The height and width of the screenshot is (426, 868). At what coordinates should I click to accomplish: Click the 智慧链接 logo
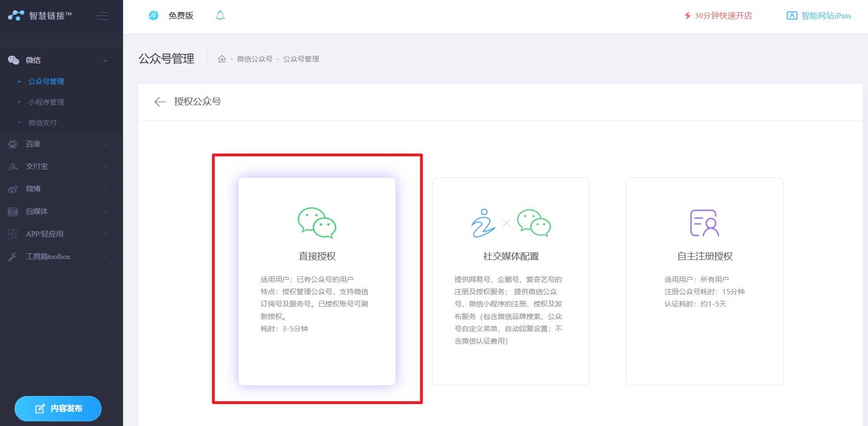pos(40,15)
